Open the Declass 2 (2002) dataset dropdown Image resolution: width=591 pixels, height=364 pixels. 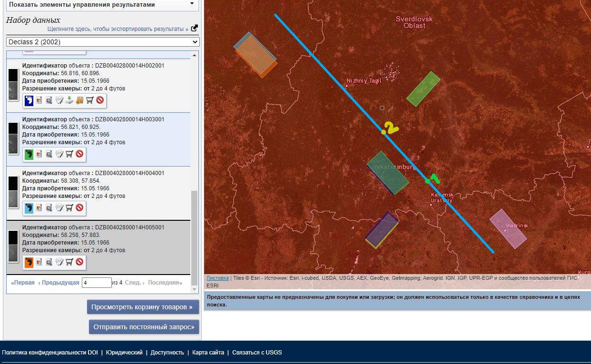102,42
